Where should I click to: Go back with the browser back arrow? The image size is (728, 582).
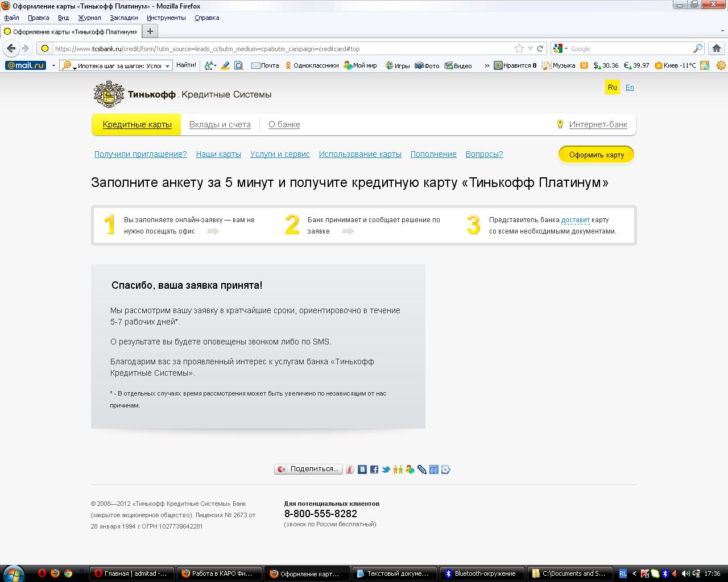[11, 48]
